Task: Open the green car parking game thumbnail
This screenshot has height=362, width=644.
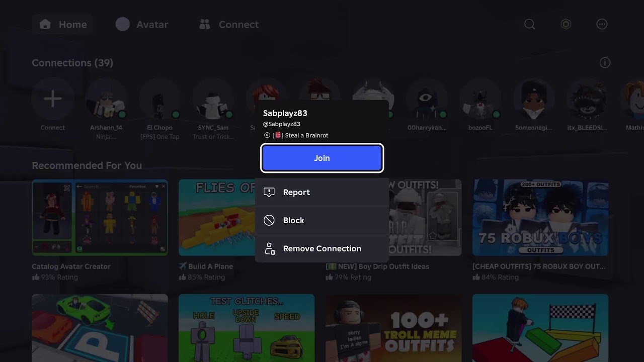Action: tap(100, 328)
